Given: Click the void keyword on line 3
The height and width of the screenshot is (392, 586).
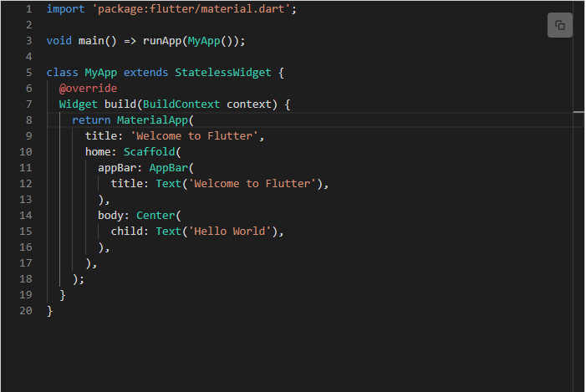Looking at the screenshot, I should pos(59,41).
